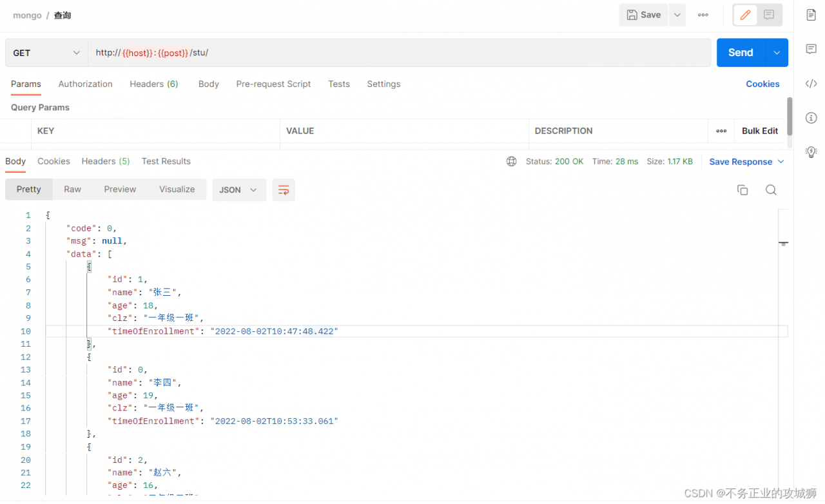Click the "age": 18 line

(x=133, y=305)
